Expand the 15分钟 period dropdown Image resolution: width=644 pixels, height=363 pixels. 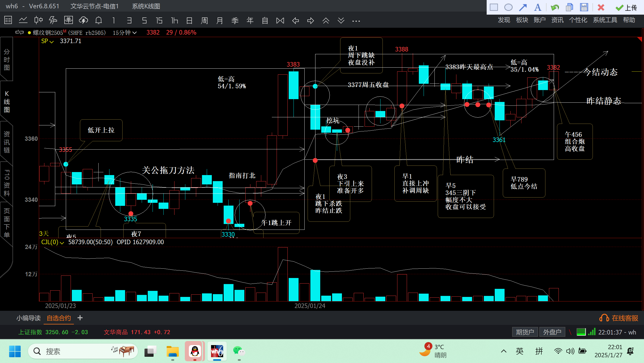coord(125,33)
